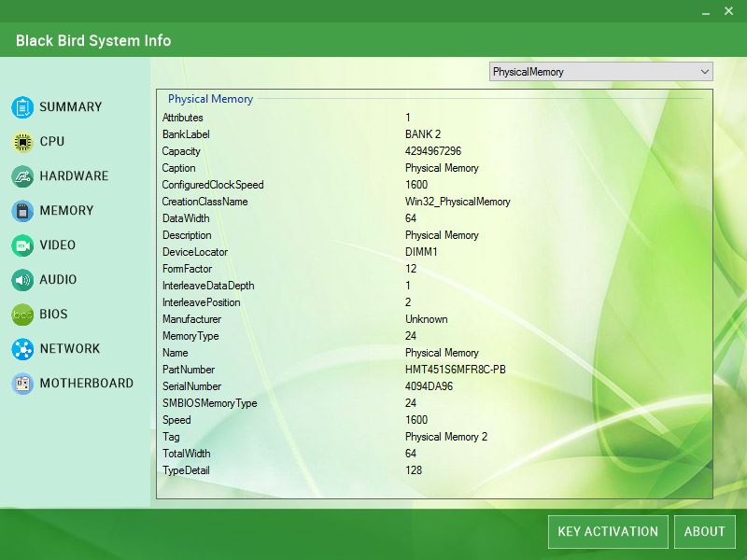
Task: Click the AUDIO speaker icon
Action: pyautogui.click(x=23, y=280)
